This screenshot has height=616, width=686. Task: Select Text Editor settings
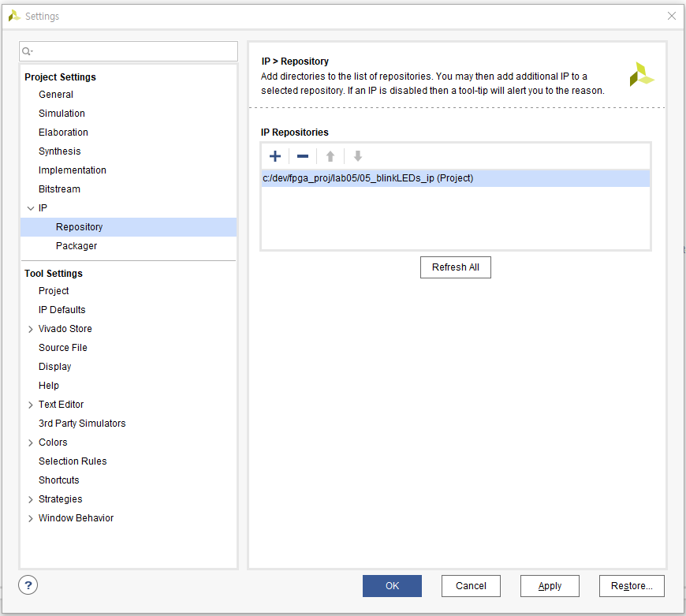(x=61, y=405)
